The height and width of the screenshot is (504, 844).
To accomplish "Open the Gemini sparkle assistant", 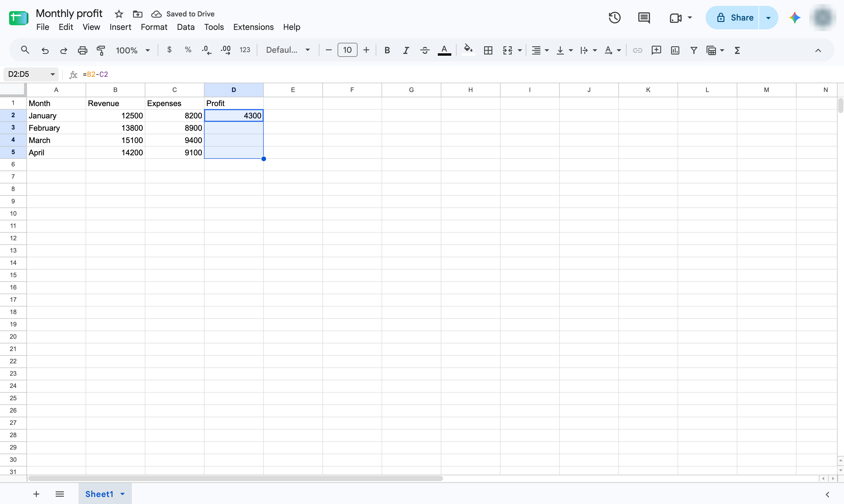I will click(x=794, y=18).
